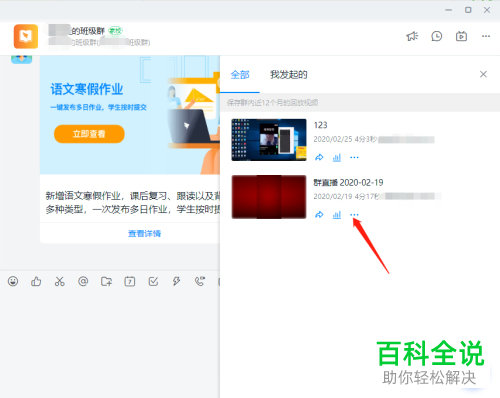This screenshot has height=398, width=500.
Task: Close the chat window
Action: tap(487, 10)
